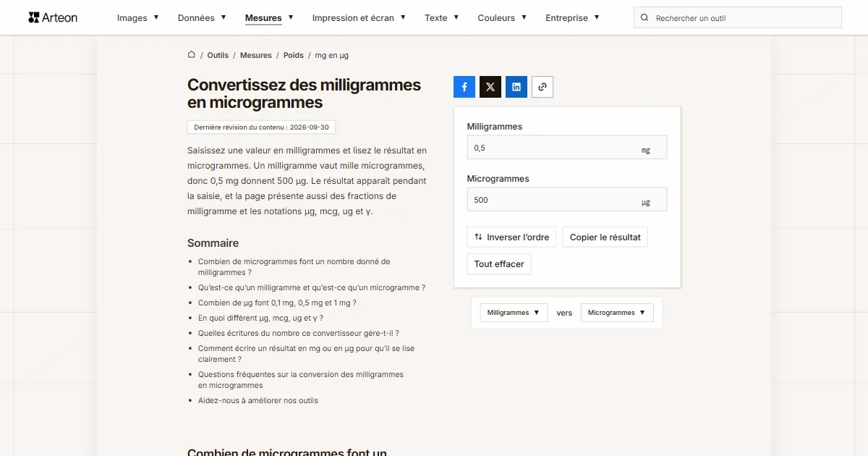
Task: Share page on Facebook
Action: click(464, 87)
